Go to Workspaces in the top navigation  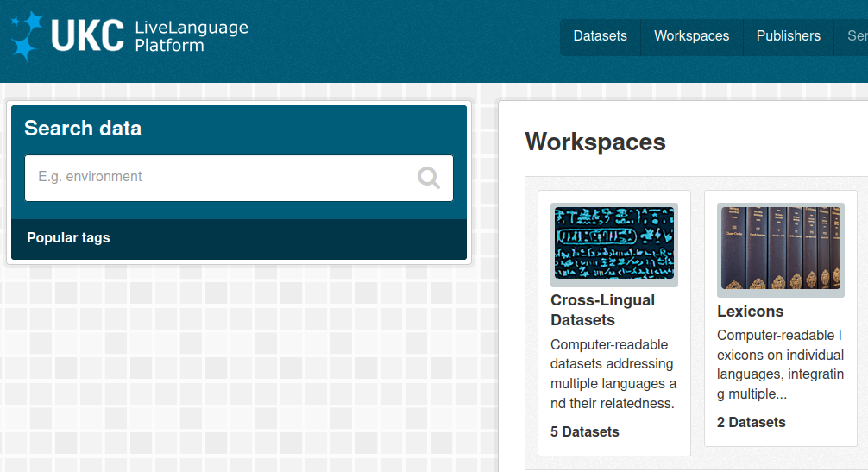point(691,36)
